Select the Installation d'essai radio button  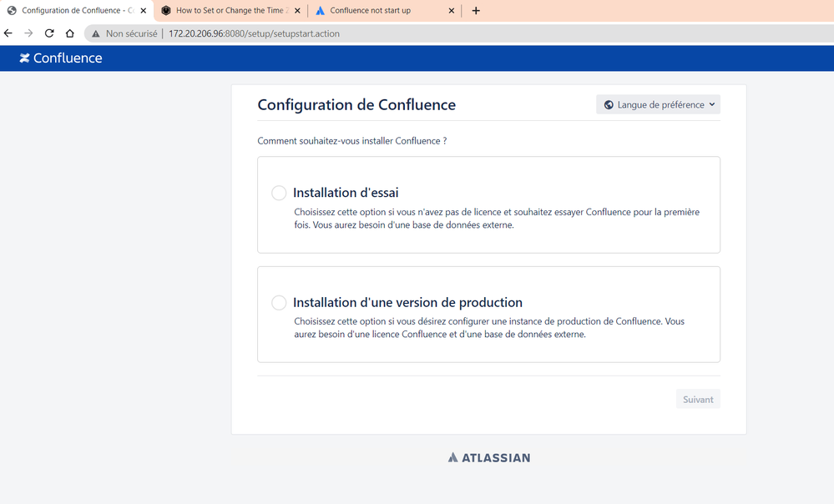[279, 193]
